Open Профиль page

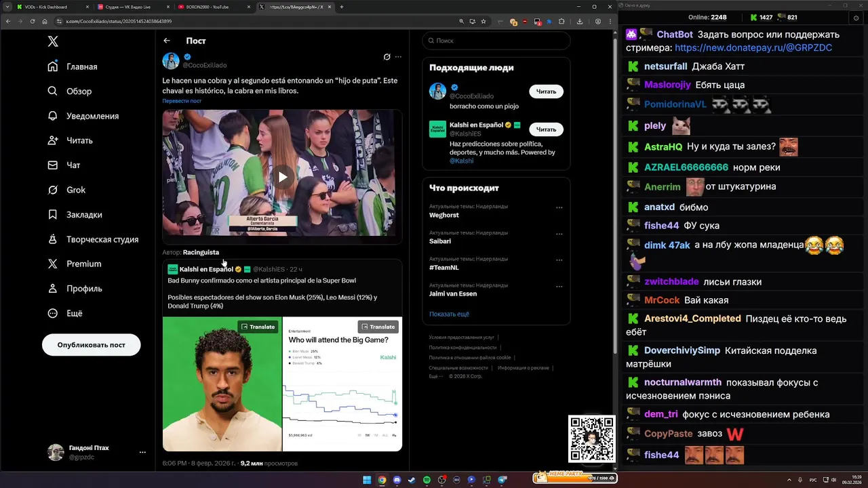[x=75, y=288]
